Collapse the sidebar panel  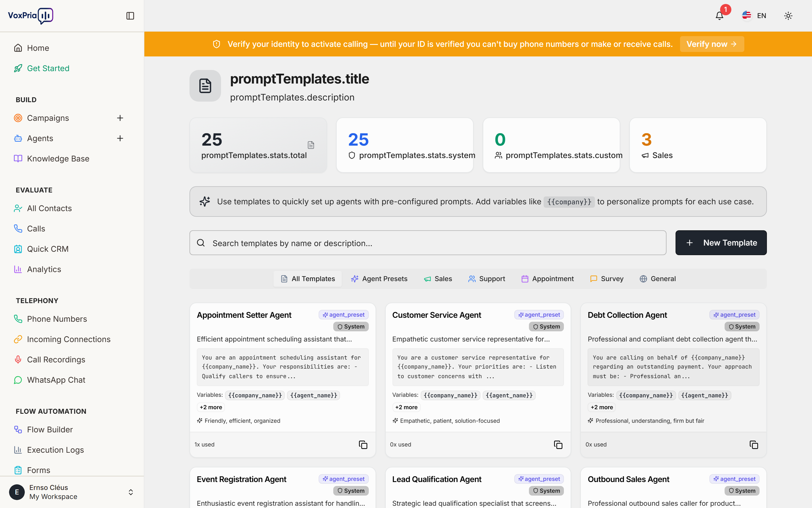(130, 16)
